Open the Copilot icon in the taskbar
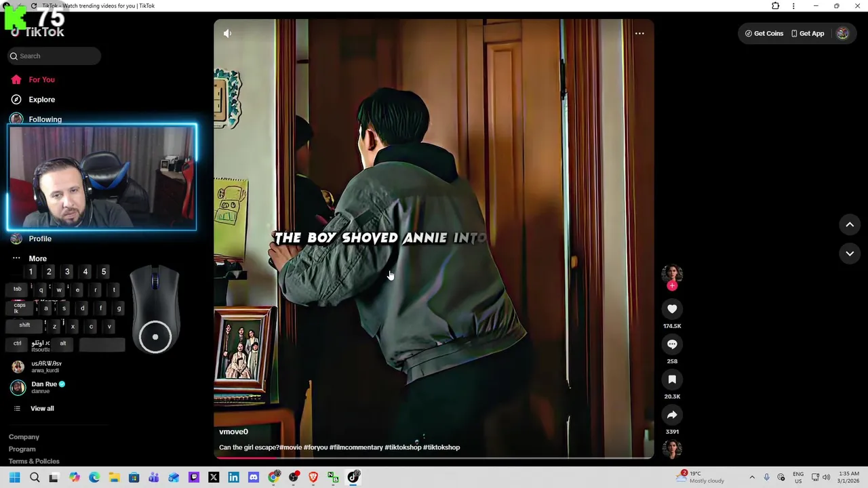 pyautogui.click(x=74, y=477)
